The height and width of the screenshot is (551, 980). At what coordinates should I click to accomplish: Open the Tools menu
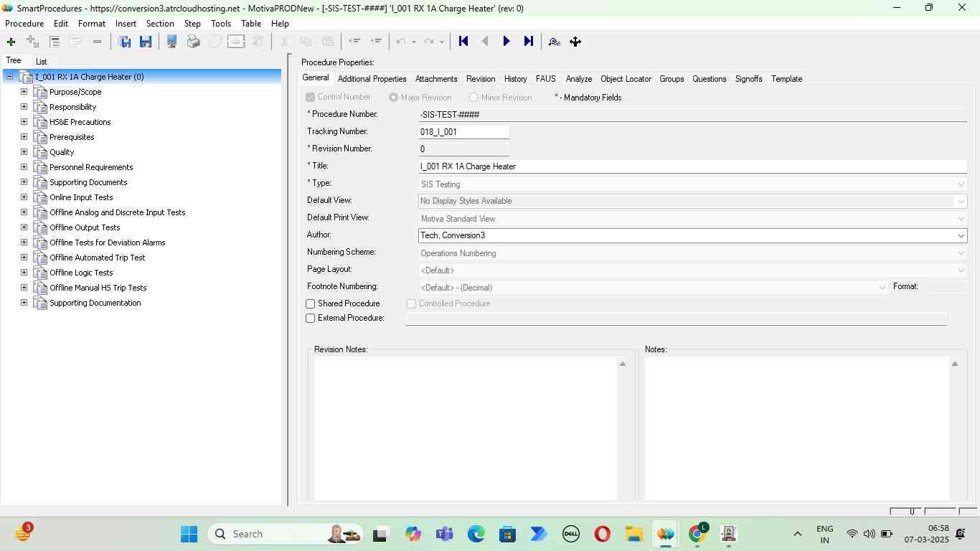click(221, 24)
